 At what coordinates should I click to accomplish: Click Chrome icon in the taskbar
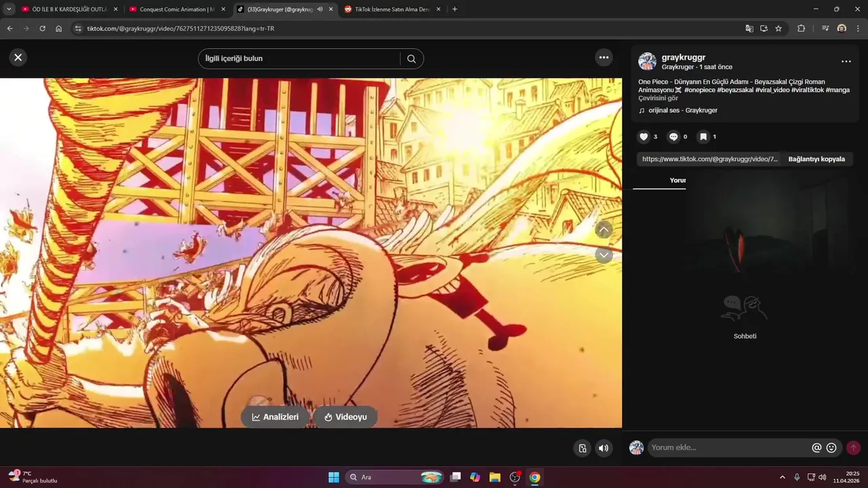[534, 477]
